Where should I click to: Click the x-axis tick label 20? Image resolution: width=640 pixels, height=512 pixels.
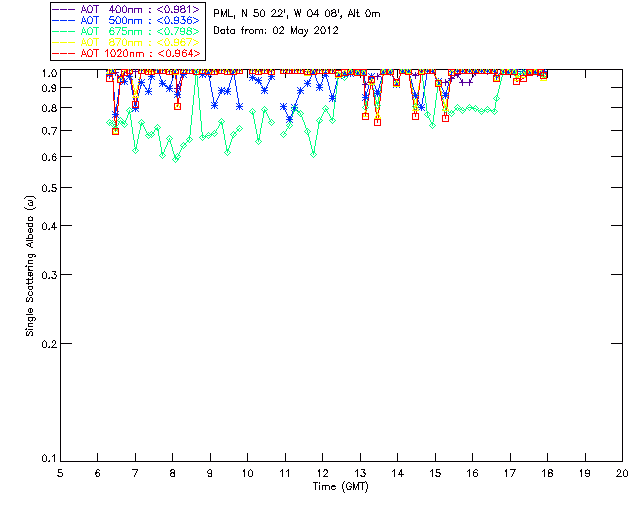[622, 473]
